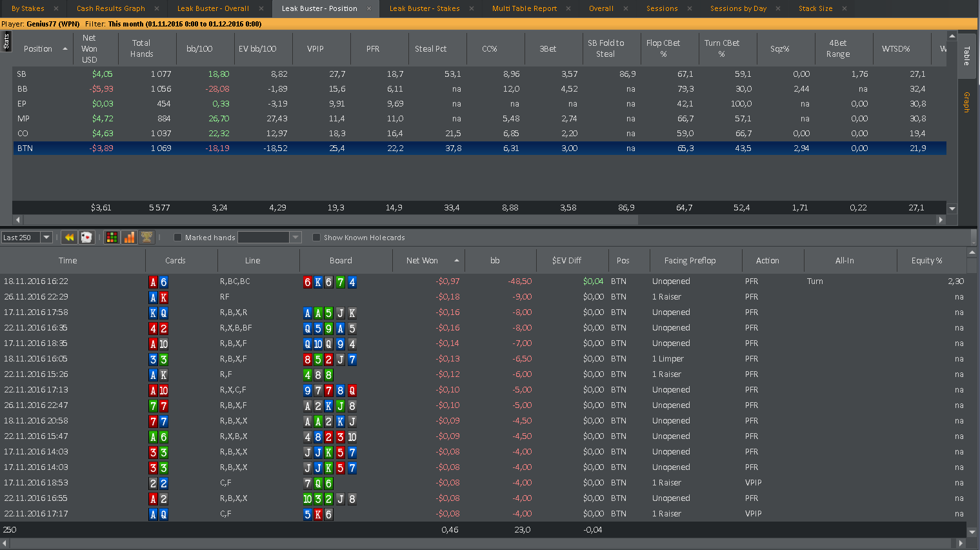The image size is (980, 550).
Task: Sort stats by PFR column header
Action: (373, 48)
